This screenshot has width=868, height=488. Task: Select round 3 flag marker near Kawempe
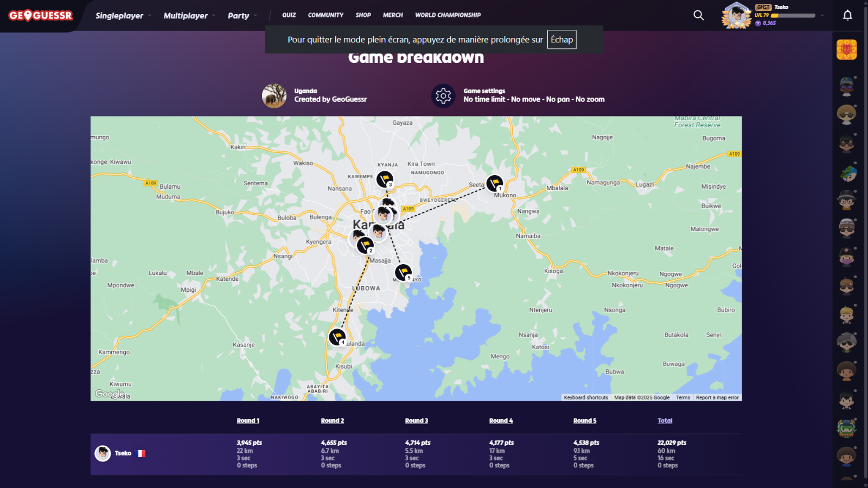[x=385, y=178]
